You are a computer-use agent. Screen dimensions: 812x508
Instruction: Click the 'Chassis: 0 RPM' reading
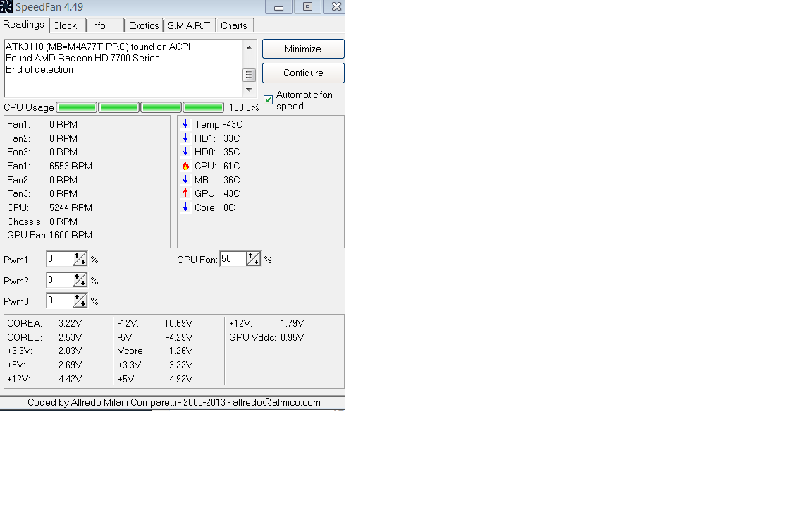(42, 222)
